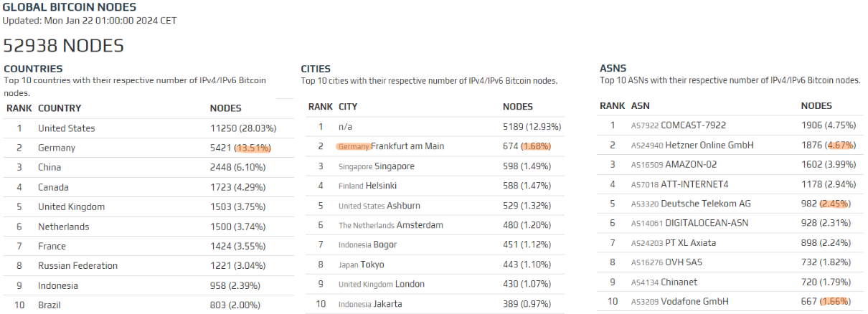Select Brazil in the countries table
Screen dimensions: 868x314
click(49, 305)
